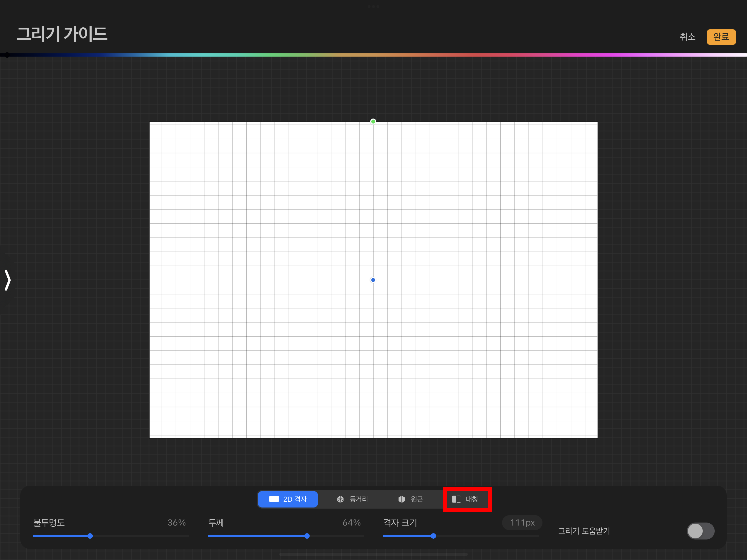
Task: Switch to 등거리 isometric guide
Action: point(352,499)
